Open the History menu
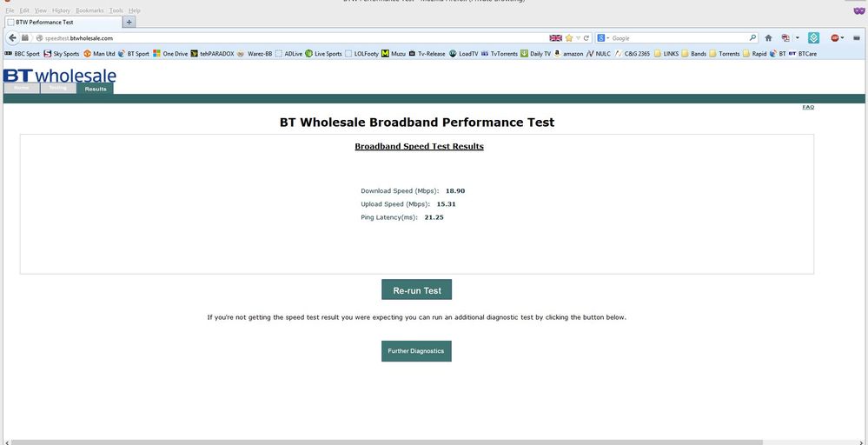This screenshot has height=445, width=868. [x=61, y=10]
